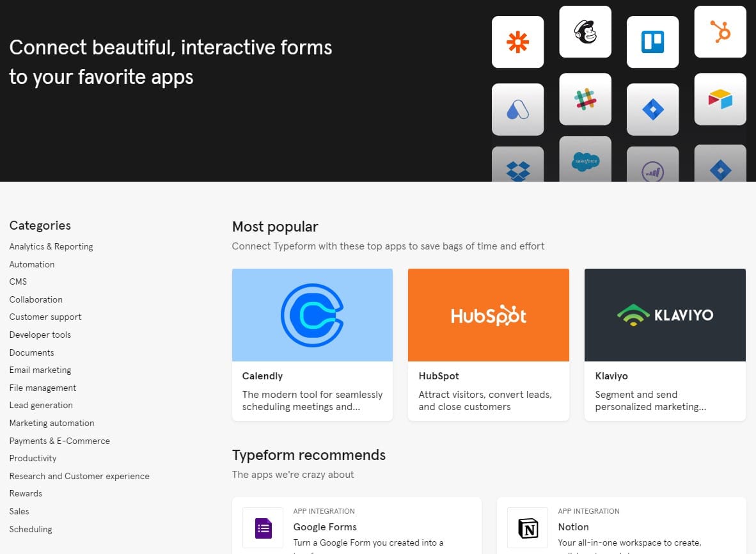
Task: Go to the Email marketing category
Action: point(40,370)
